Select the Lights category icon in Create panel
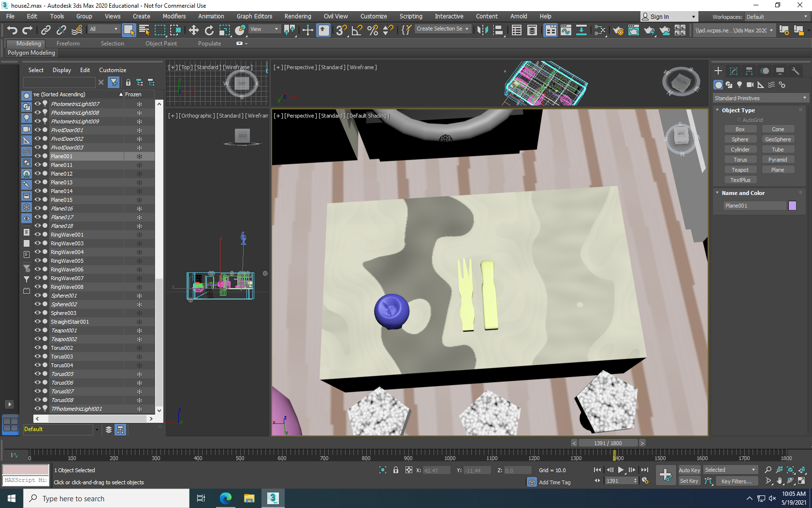 click(x=739, y=85)
